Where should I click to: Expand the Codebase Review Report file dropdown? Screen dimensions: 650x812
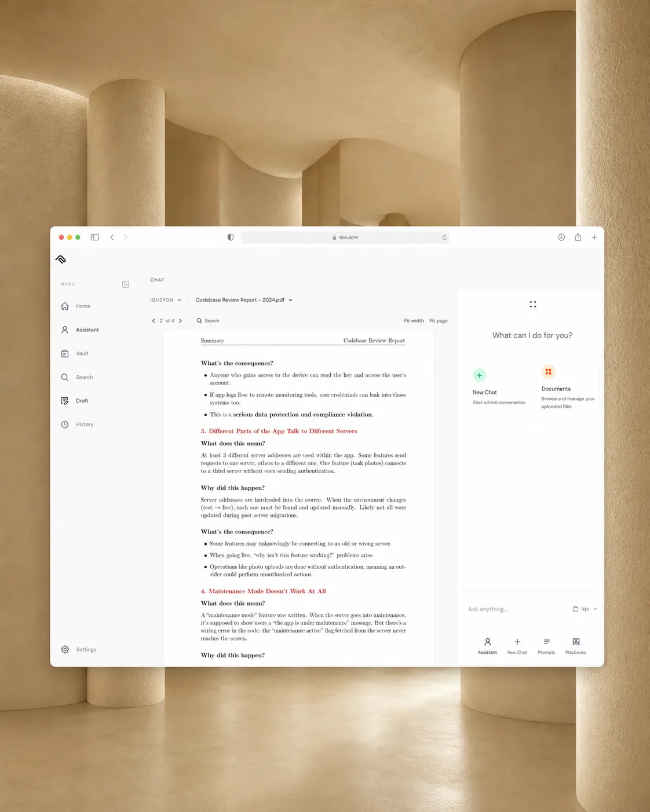click(x=244, y=300)
